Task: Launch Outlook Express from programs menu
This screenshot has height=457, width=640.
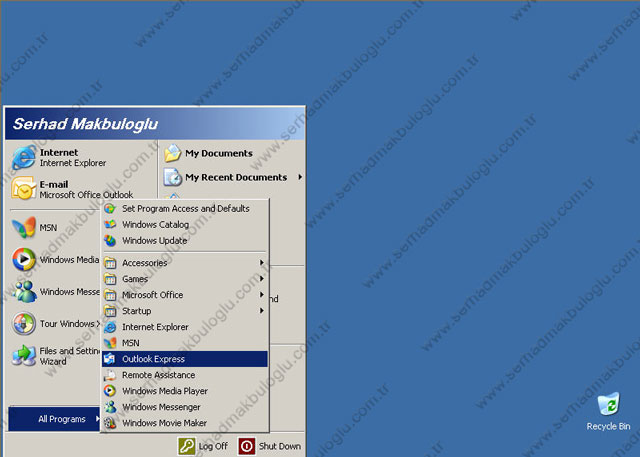Action: coord(185,359)
